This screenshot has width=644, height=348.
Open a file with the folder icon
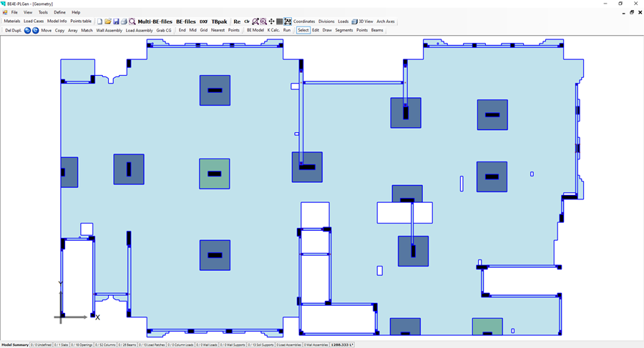(108, 21)
